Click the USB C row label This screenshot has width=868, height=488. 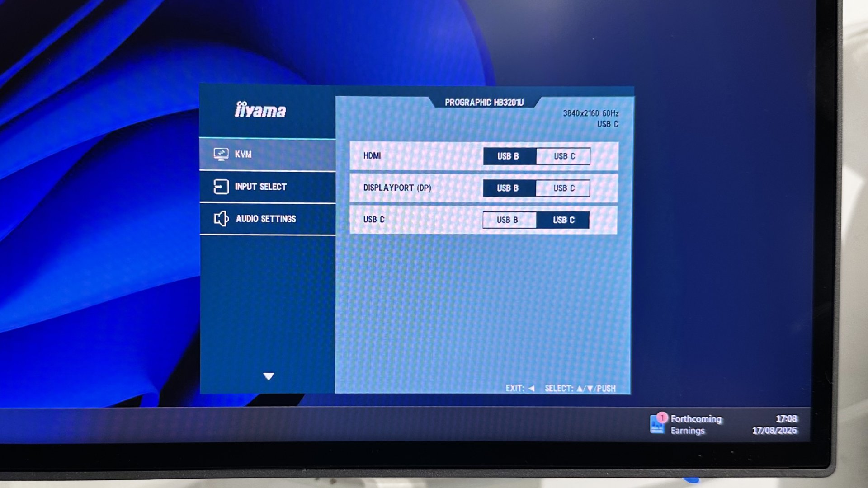tap(374, 220)
